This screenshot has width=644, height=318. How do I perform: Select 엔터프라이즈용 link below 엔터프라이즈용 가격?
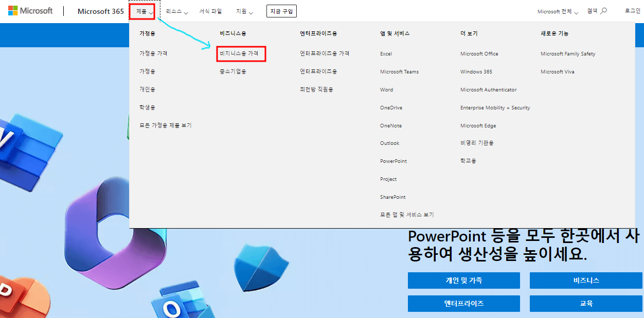pos(318,71)
